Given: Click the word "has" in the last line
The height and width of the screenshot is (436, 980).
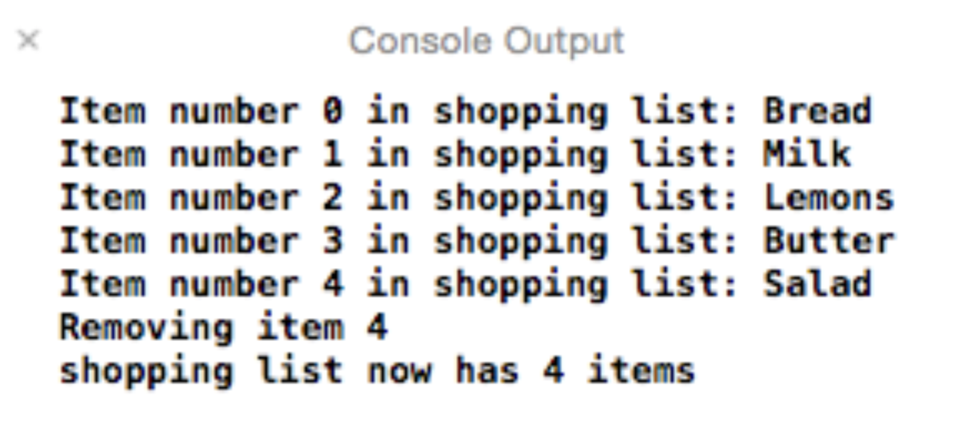Looking at the screenshot, I should coord(488,370).
